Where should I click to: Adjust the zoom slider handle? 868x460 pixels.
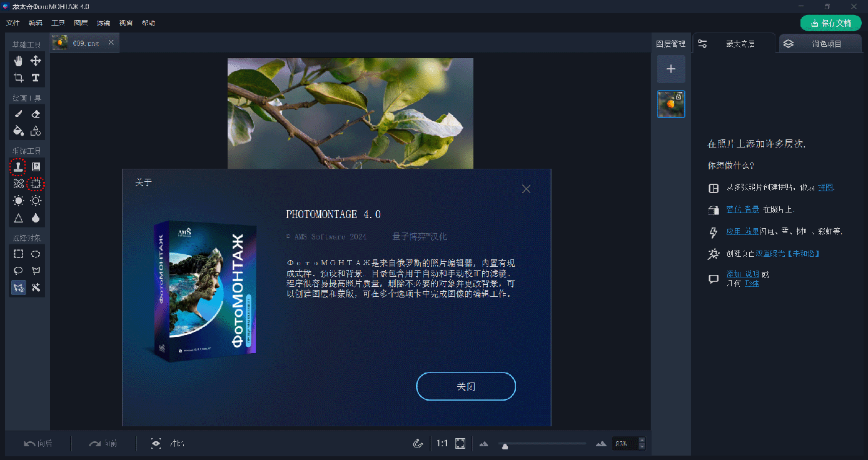pos(505,446)
